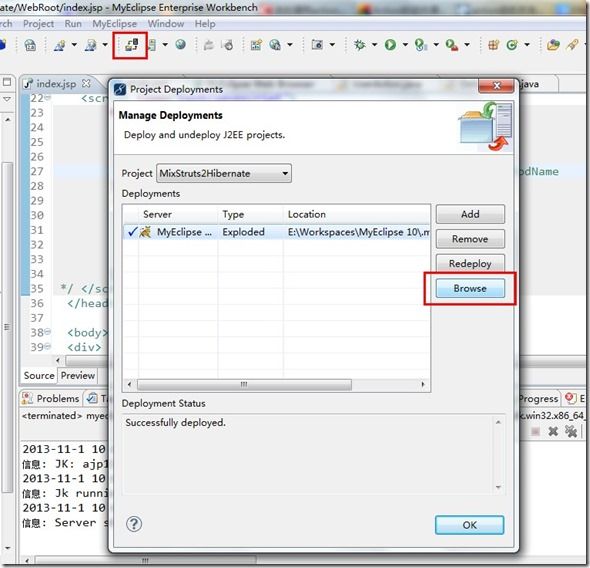The image size is (590, 568).
Task: Click the grid-with-pencil toolbar icon next to globe
Action: pyautogui.click(x=256, y=45)
